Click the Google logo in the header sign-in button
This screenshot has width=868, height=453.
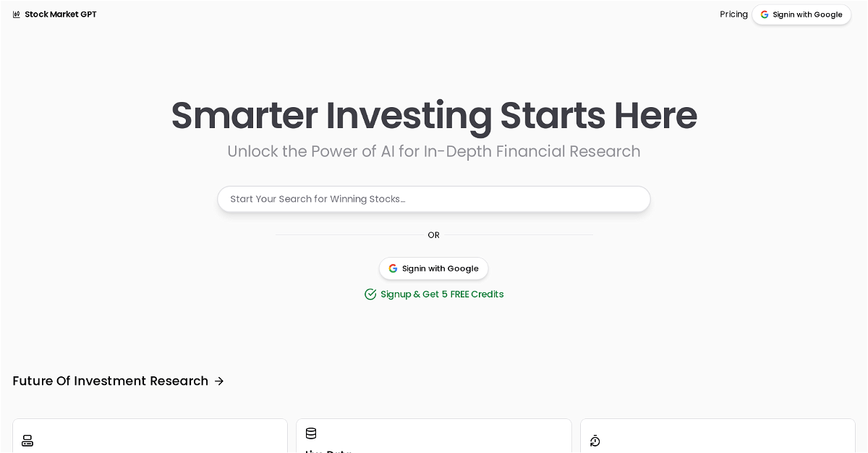[765, 14]
